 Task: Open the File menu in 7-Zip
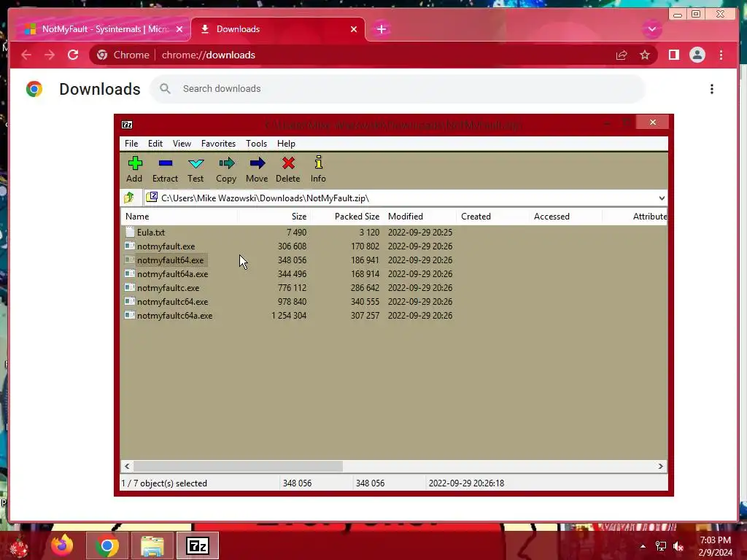tap(131, 144)
